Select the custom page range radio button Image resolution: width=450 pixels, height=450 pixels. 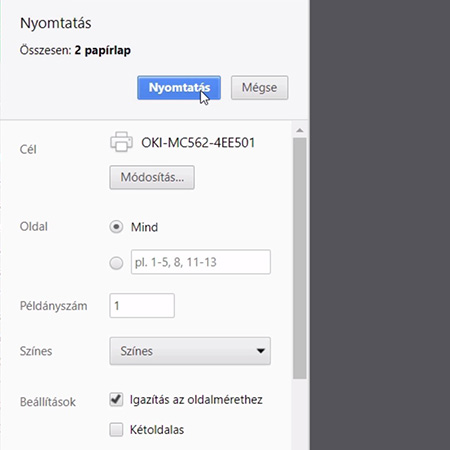pos(116,263)
